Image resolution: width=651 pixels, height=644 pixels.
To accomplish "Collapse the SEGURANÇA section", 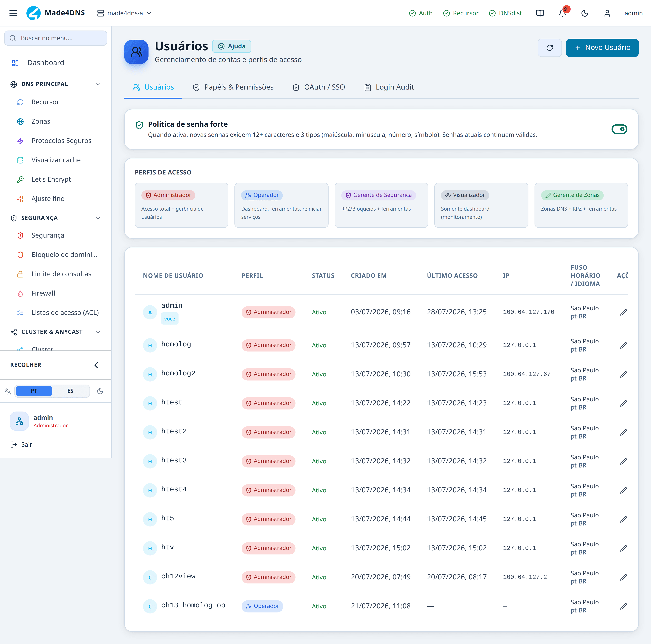I will coord(56,218).
